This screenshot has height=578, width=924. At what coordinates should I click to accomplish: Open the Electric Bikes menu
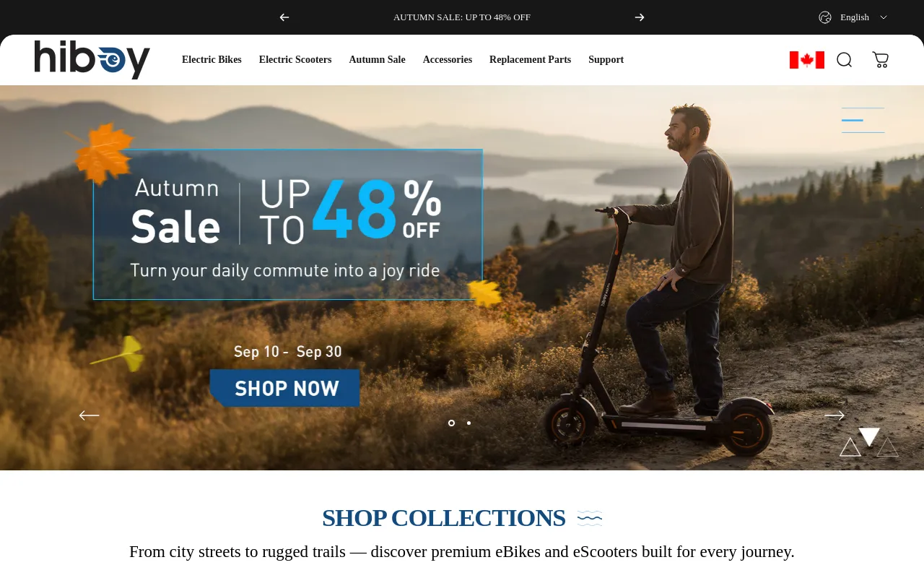[212, 60]
